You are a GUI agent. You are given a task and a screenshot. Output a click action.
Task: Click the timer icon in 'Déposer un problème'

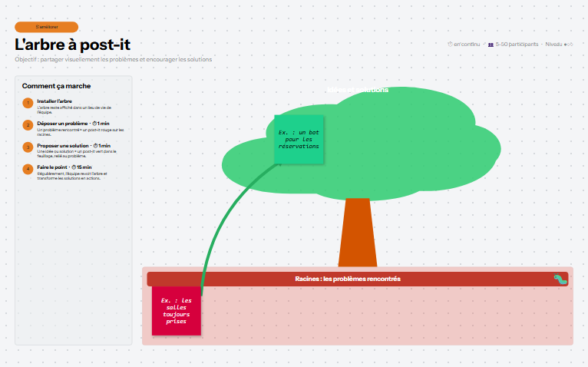point(94,124)
